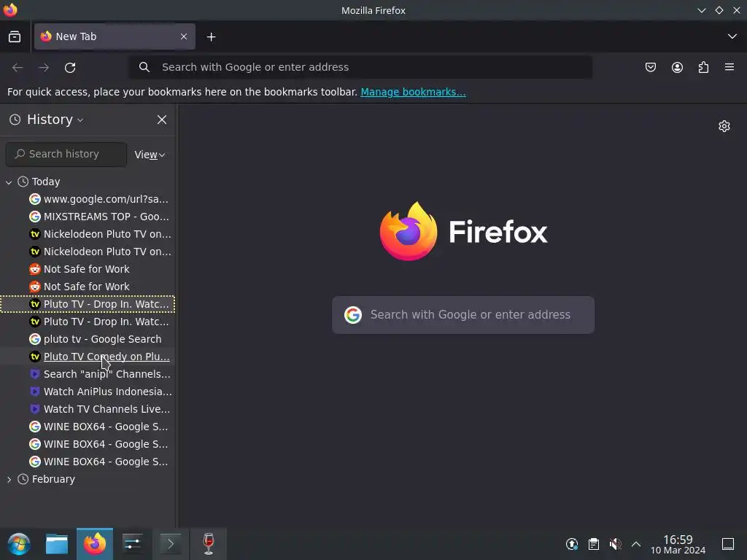Image resolution: width=747 pixels, height=560 pixels.
Task: Open the file manager from taskbar
Action: click(x=57, y=544)
